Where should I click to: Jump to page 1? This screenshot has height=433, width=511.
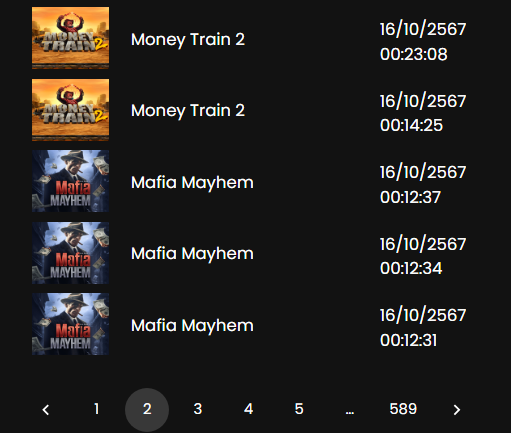click(96, 409)
